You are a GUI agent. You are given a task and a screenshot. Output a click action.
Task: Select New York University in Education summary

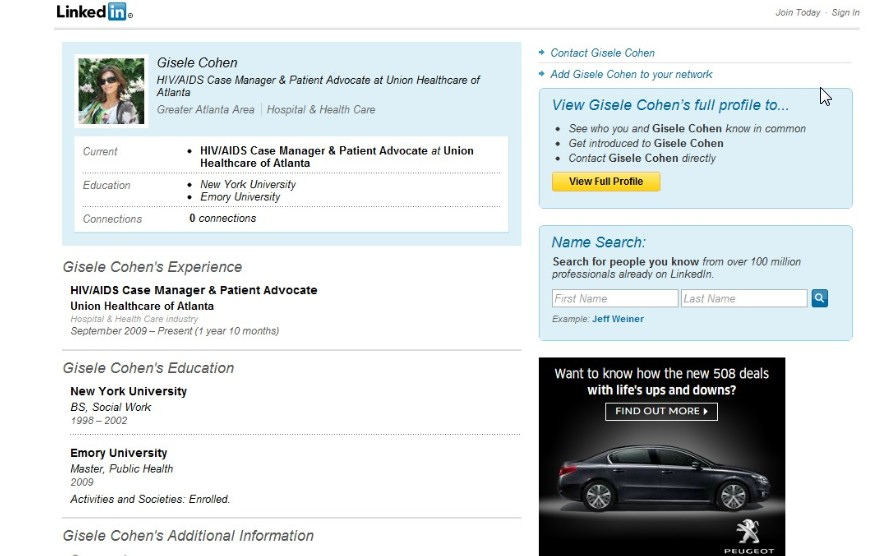tap(248, 184)
